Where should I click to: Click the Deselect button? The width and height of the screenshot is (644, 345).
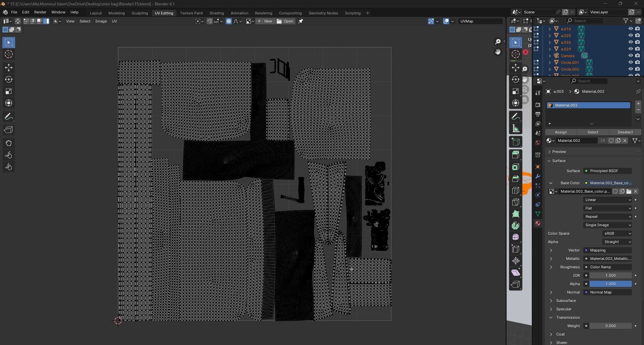[625, 132]
